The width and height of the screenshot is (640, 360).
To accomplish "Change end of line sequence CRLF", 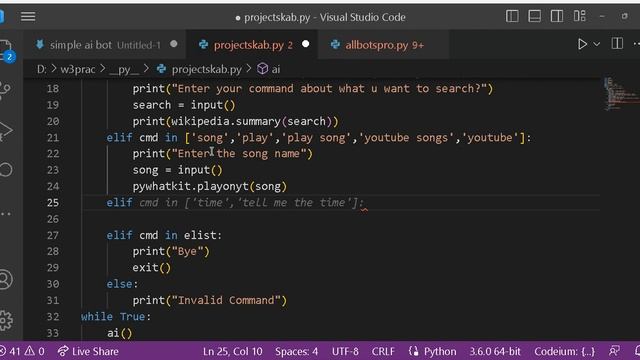I will click(383, 351).
